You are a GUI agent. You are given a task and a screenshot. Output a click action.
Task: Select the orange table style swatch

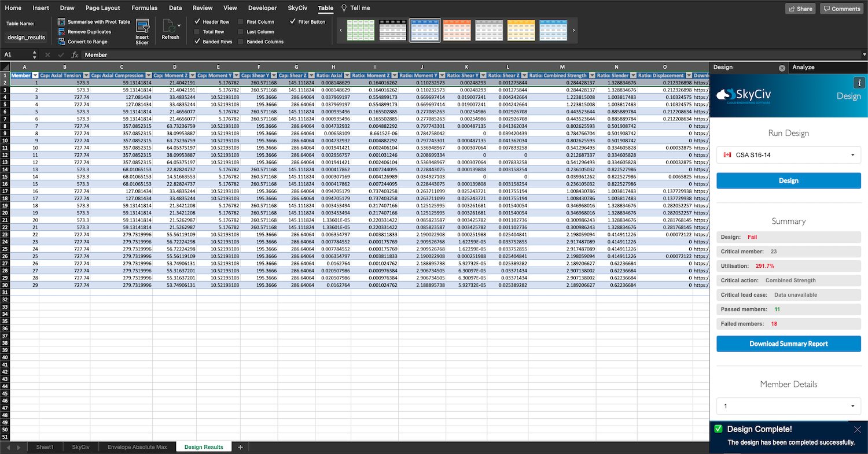(x=457, y=30)
